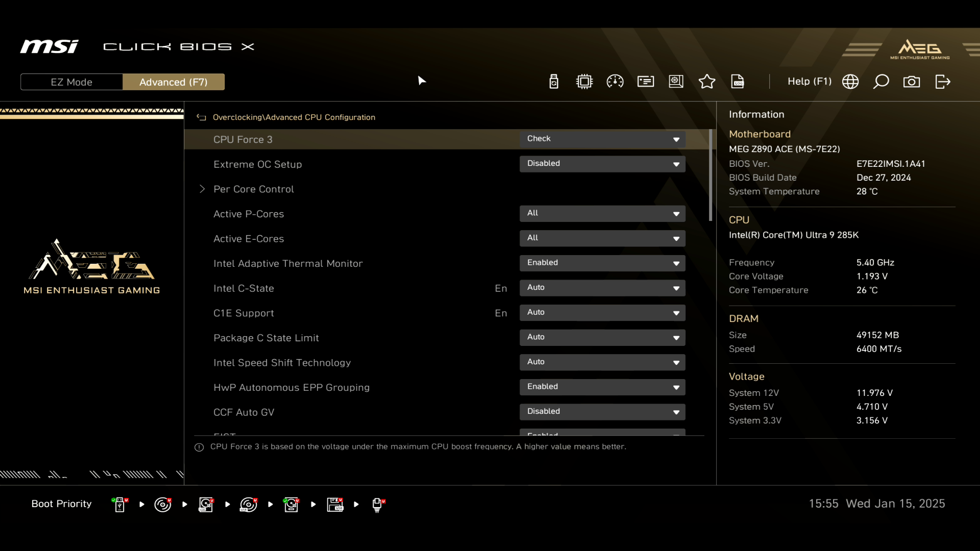Click the Help (F1) button
Viewport: 980px width, 551px height.
point(809,82)
